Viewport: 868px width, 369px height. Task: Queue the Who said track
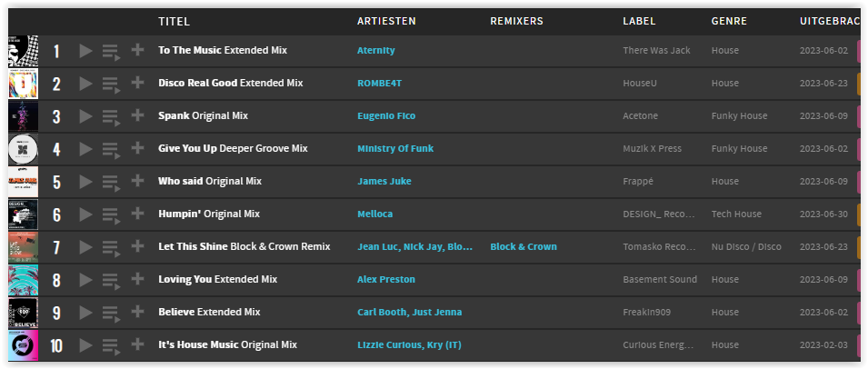click(111, 182)
